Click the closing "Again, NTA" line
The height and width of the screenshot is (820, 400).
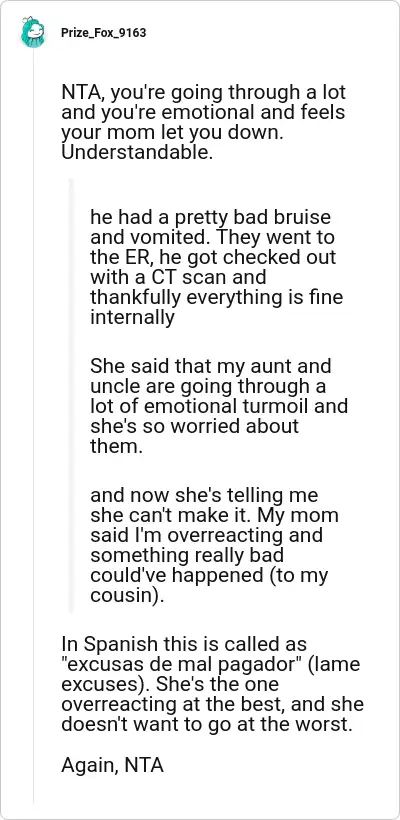(112, 765)
